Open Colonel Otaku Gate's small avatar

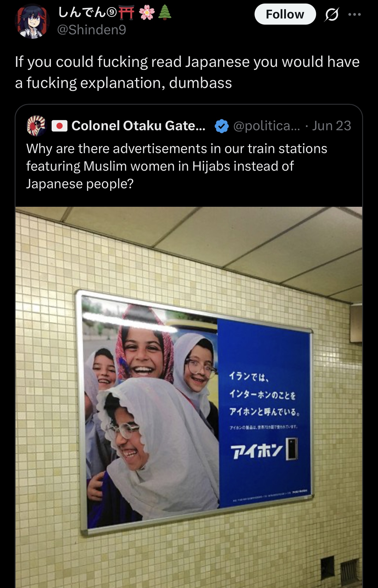pyautogui.click(x=37, y=126)
